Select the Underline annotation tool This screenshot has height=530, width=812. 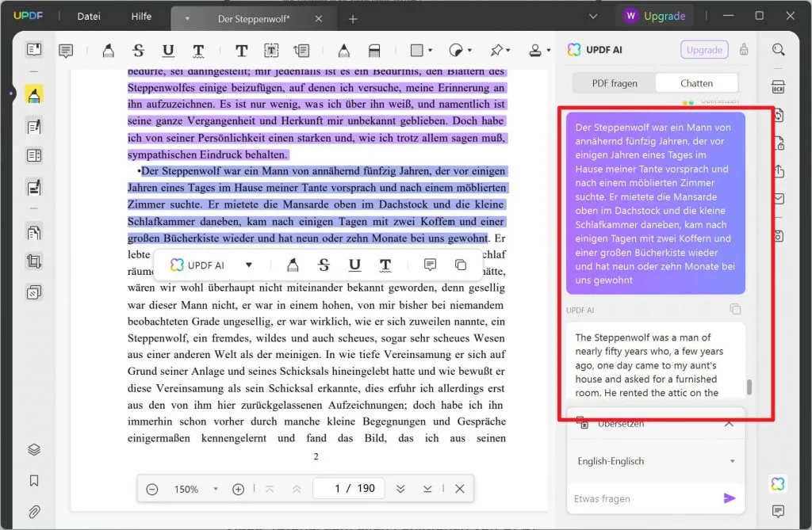coord(168,49)
